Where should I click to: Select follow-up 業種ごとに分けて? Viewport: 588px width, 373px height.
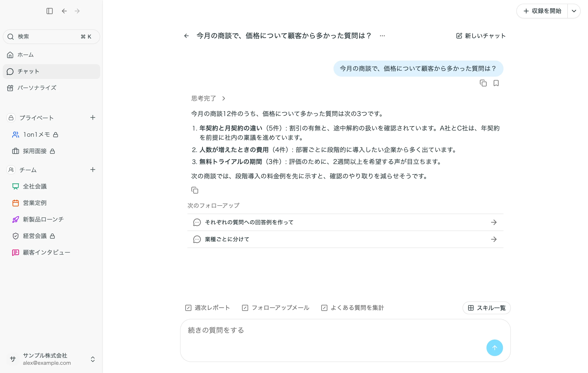tap(345, 239)
